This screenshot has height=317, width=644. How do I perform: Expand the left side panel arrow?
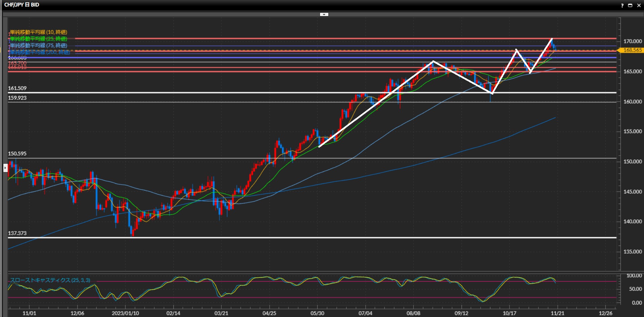(x=5, y=168)
